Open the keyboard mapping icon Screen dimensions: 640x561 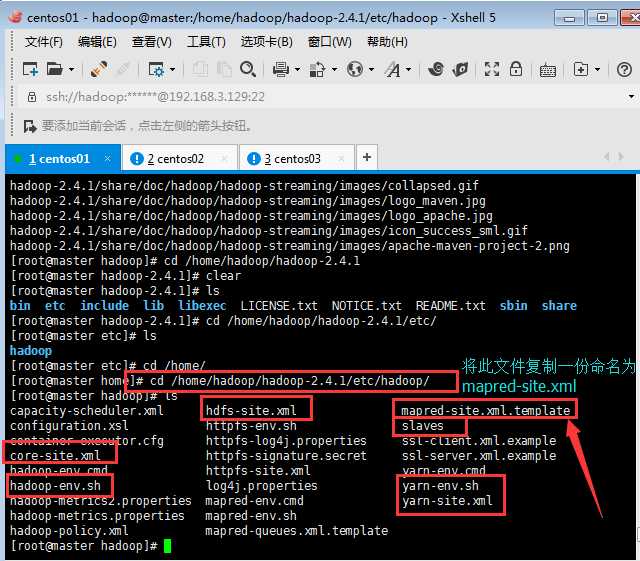coord(548,70)
